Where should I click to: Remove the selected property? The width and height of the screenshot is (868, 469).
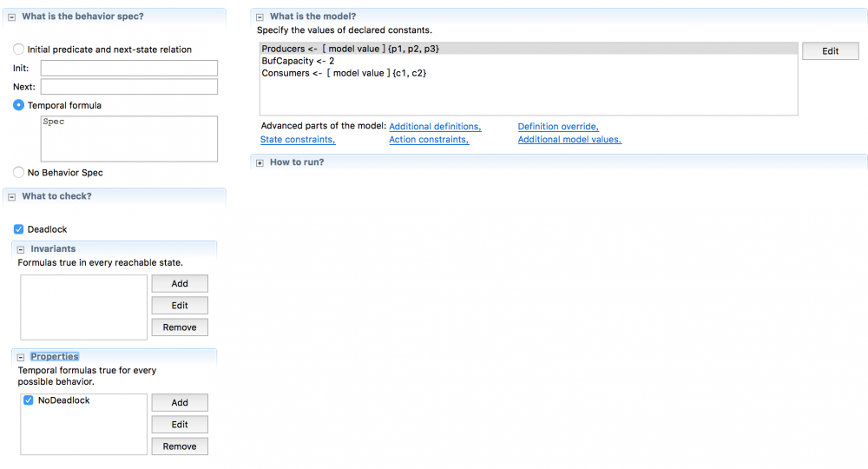click(180, 446)
